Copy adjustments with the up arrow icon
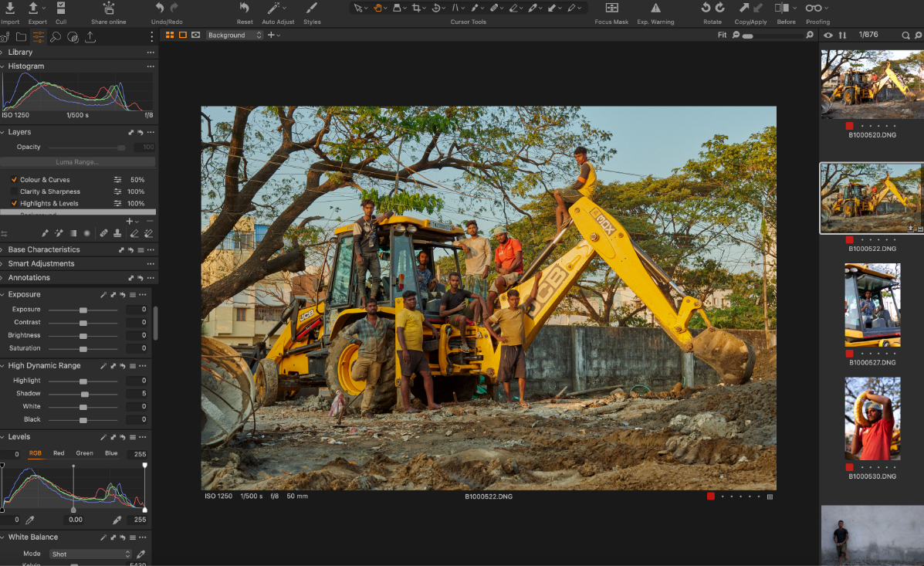924x566 pixels. (x=744, y=8)
